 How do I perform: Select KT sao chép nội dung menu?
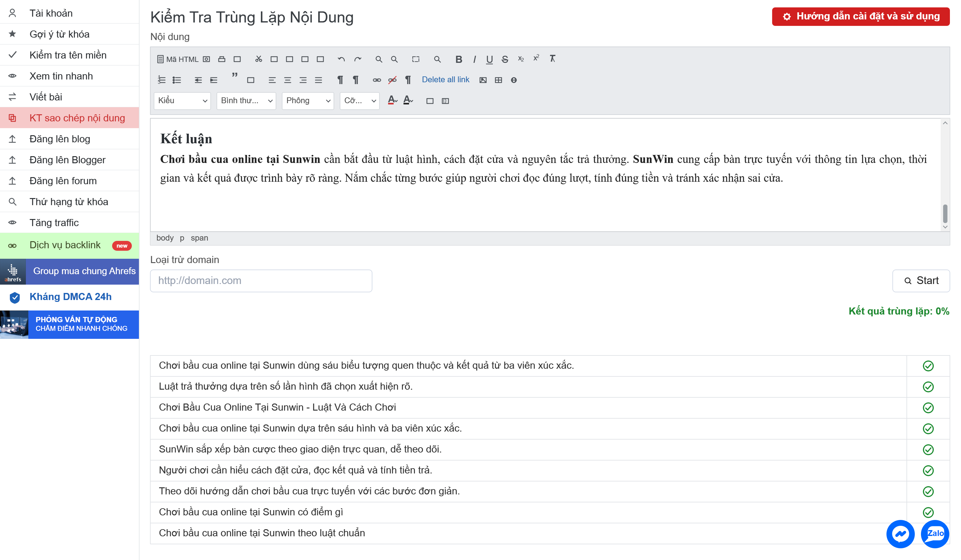point(69,118)
